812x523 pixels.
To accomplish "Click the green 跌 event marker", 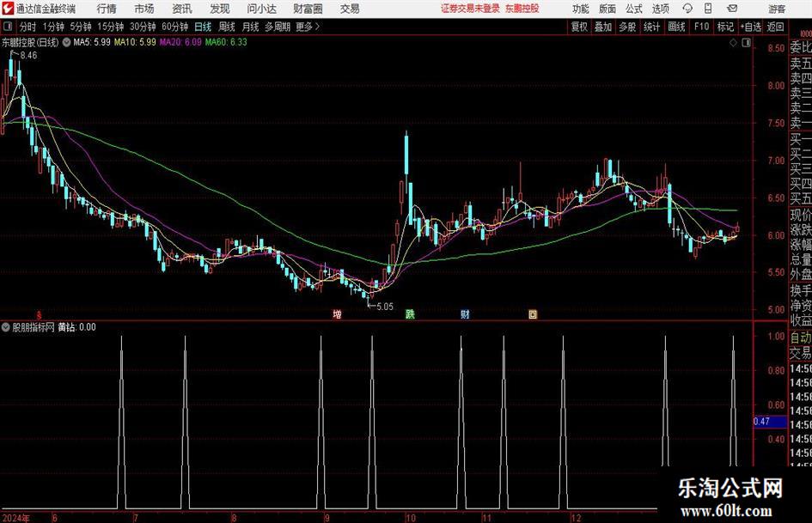I will pyautogui.click(x=410, y=313).
